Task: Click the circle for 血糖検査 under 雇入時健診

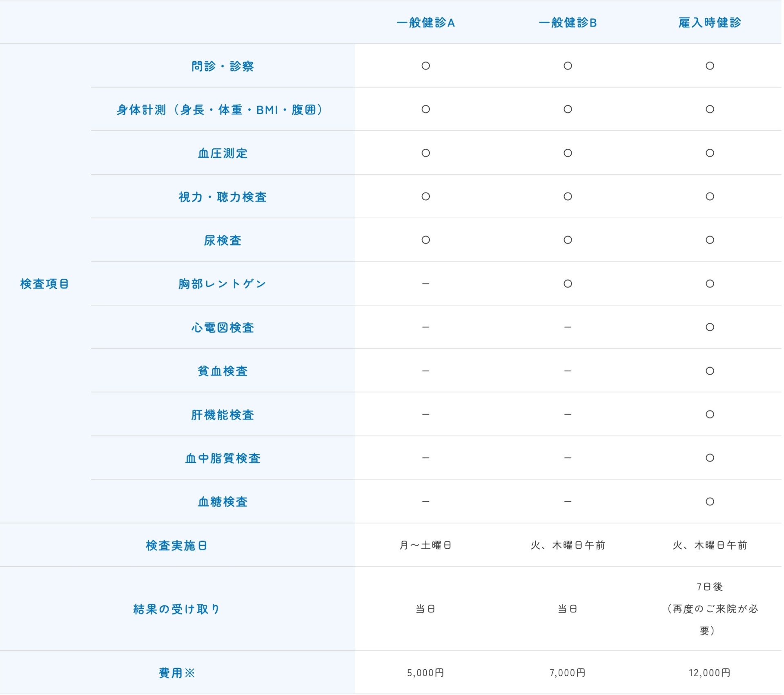Action: tap(710, 501)
